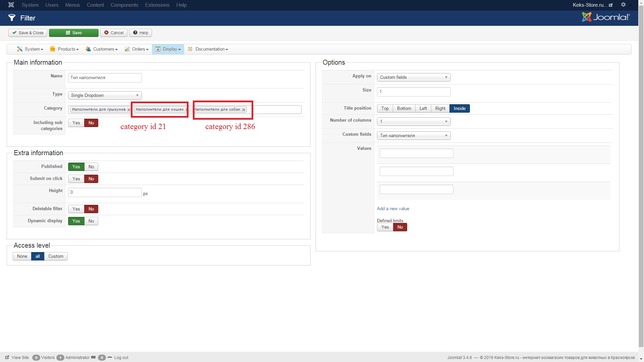Click the Customers icon in HikaShop menu
Image resolution: width=644 pixels, height=362 pixels.
[x=88, y=49]
